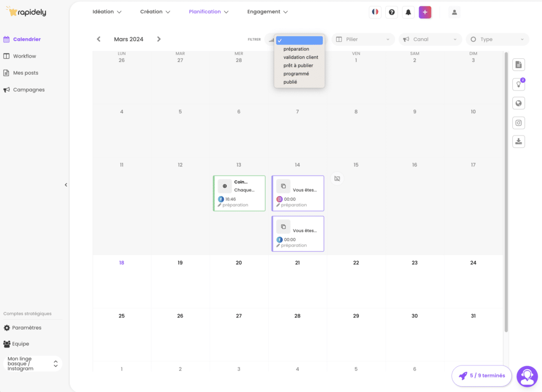Click the '5 / 9 terminés' progress pill
542x392 pixels.
click(x=481, y=376)
